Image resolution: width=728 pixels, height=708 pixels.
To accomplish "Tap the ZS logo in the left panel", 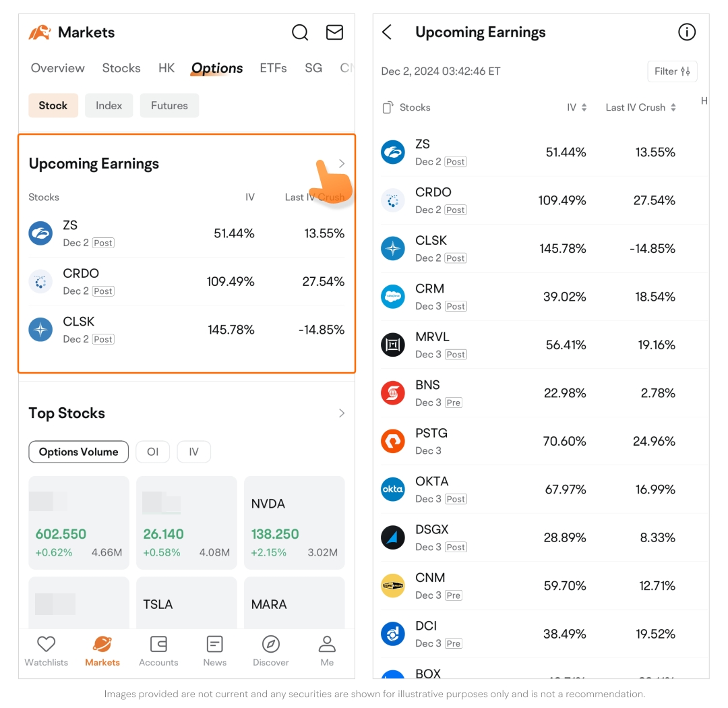I will click(x=40, y=233).
